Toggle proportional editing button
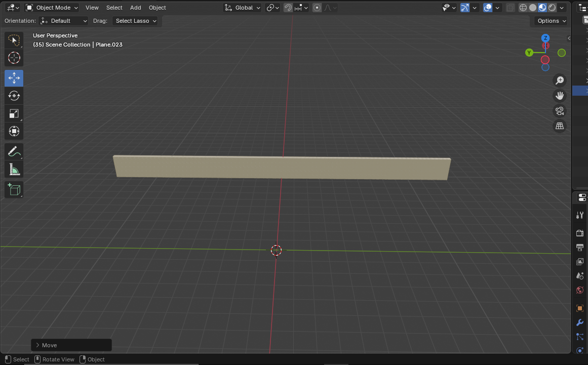 tap(317, 8)
